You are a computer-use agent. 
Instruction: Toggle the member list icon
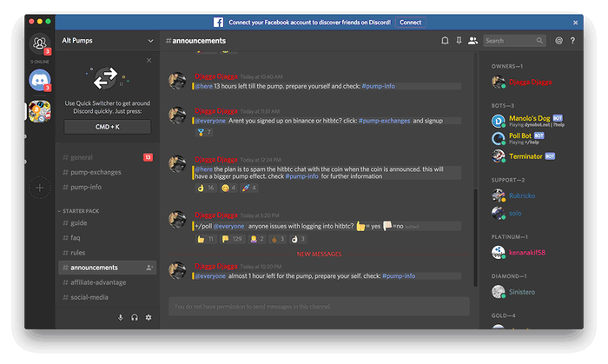473,41
